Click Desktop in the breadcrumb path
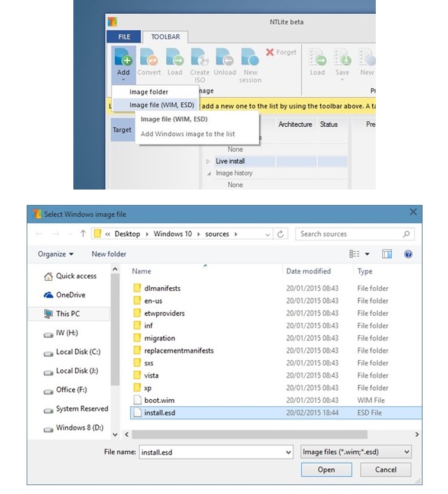 (127, 234)
